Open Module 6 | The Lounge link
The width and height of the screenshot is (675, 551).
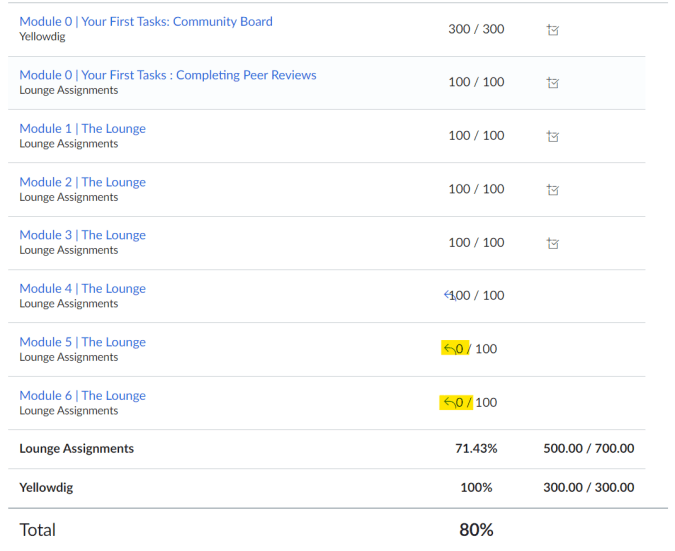82,395
